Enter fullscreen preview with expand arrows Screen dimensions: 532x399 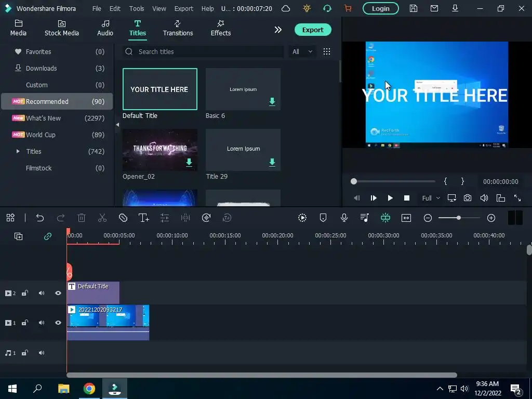point(517,198)
